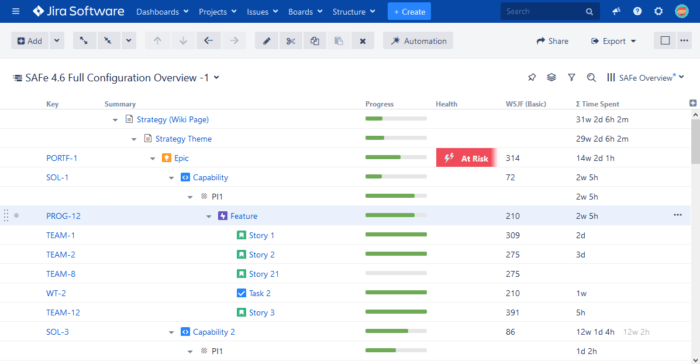Click the Σ Time Spent column header

pos(597,104)
